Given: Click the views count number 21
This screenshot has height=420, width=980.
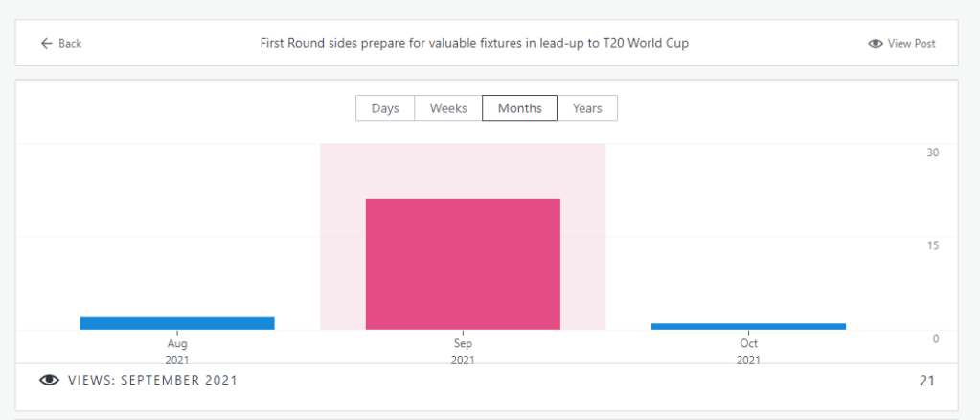Looking at the screenshot, I should click(x=926, y=381).
